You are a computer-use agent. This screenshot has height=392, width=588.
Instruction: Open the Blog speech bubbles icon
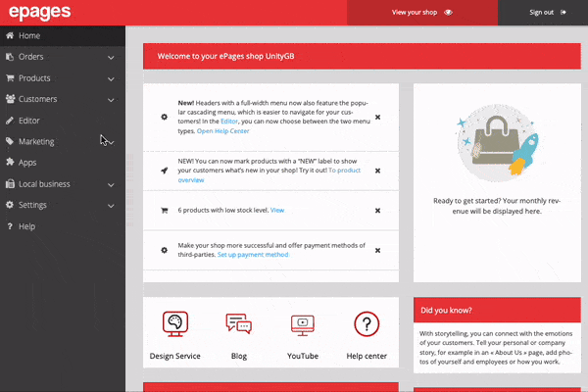[239, 323]
